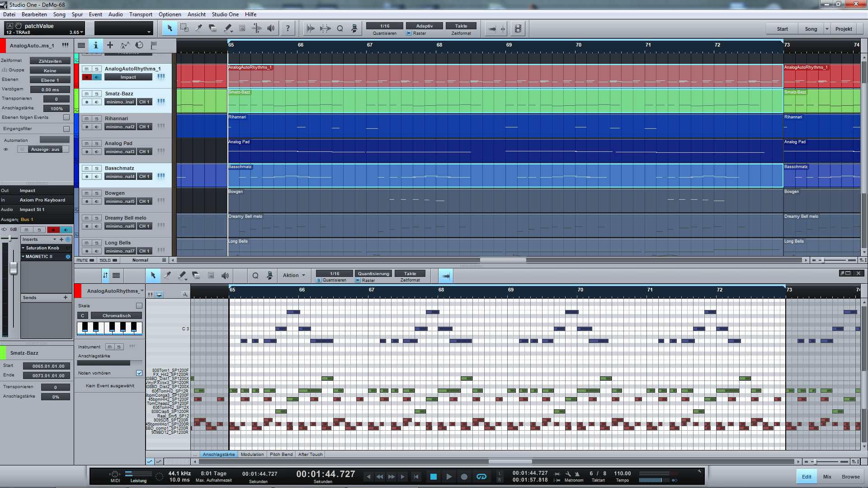Viewport: 868px width, 488px height.
Task: Open the Aktion dropdown in editor
Action: 294,275
